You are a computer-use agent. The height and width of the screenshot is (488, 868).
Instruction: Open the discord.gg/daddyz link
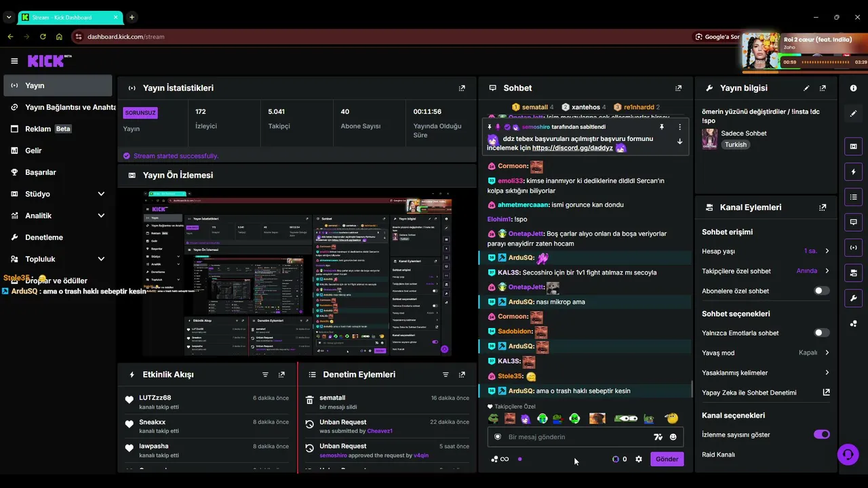point(572,148)
